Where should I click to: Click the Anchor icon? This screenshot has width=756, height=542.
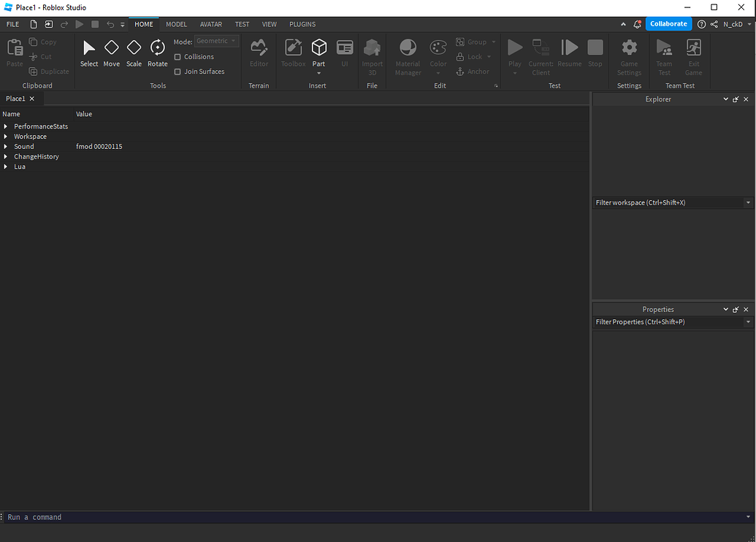pos(460,72)
